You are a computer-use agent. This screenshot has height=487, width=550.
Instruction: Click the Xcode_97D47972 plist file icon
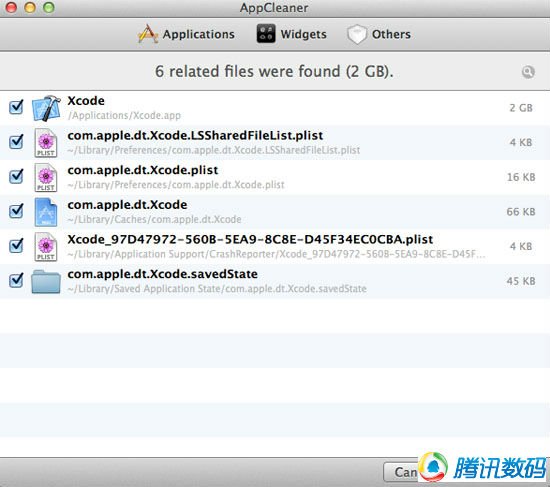46,247
